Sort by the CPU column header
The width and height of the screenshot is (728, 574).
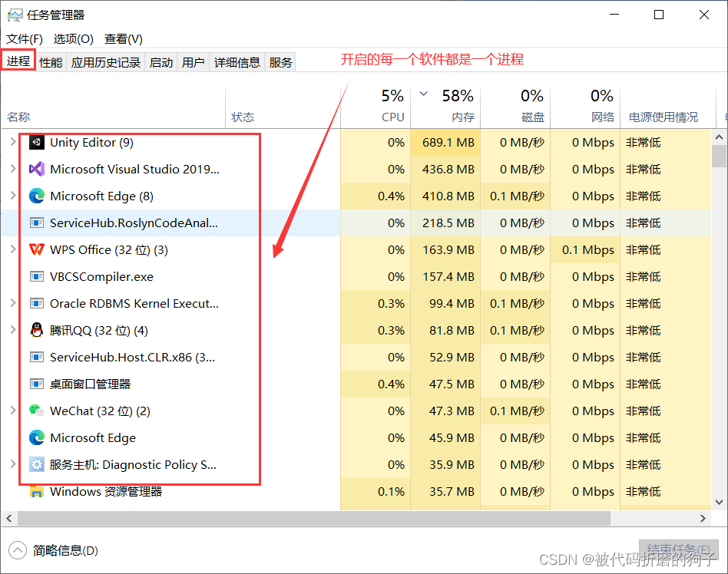376,107
